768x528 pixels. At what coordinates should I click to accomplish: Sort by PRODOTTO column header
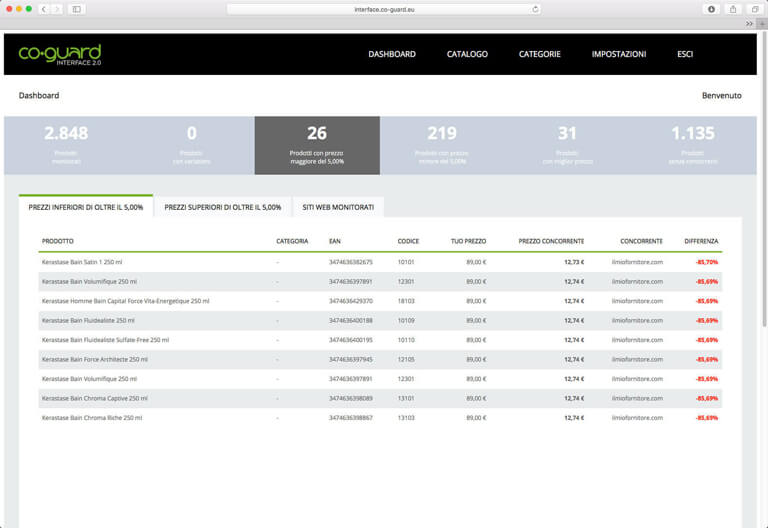58,241
